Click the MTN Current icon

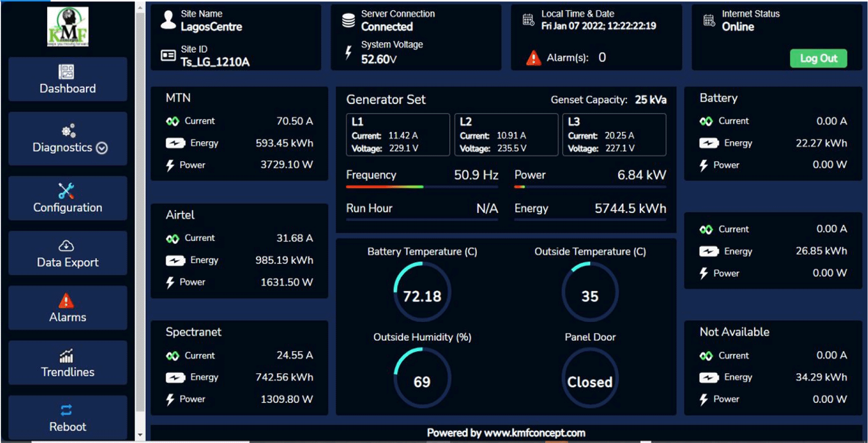(x=173, y=122)
